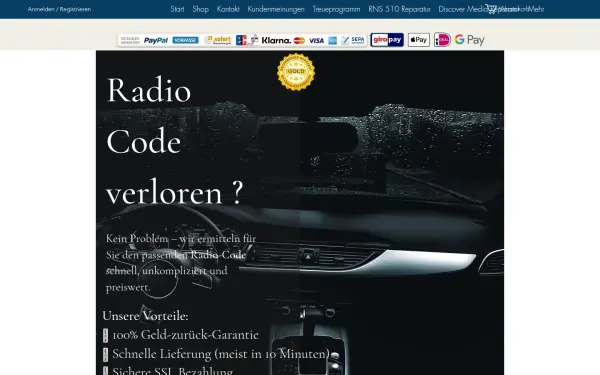Open the Kontakt page
Image resolution: width=600 pixels, height=375 pixels.
pyautogui.click(x=228, y=9)
